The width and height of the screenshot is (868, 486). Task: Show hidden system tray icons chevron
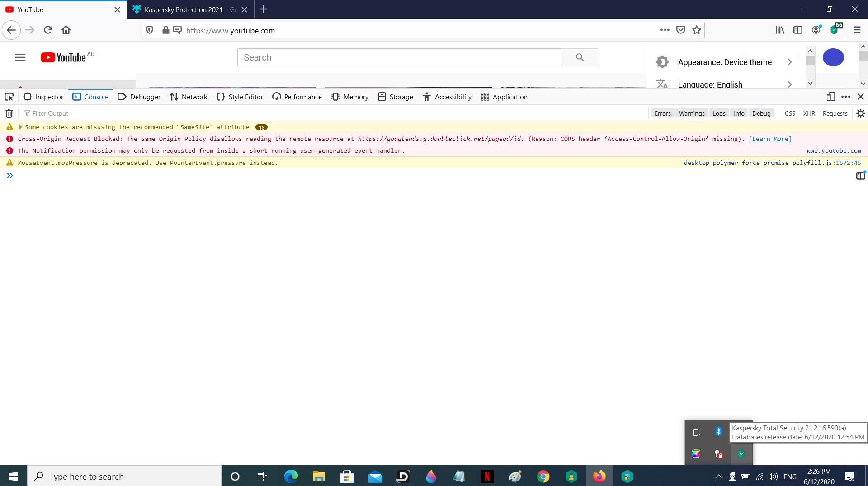pyautogui.click(x=718, y=477)
